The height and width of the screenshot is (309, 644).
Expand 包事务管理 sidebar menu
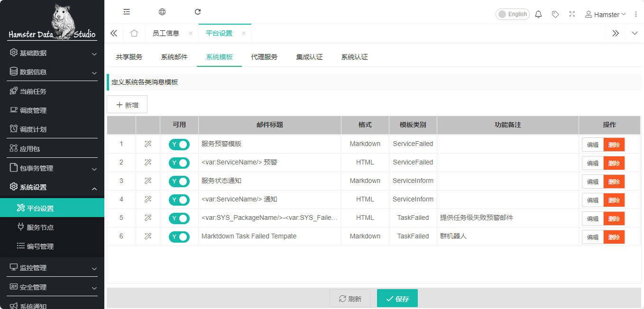coord(52,168)
